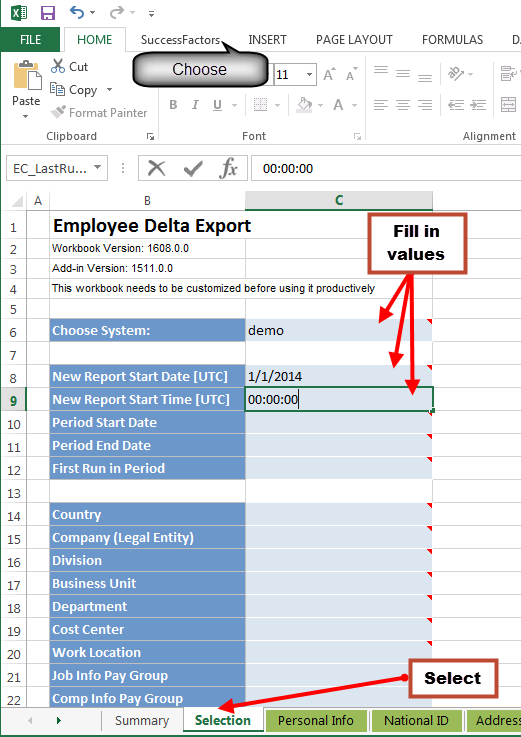
Task: Click the Redo arrow icon
Action: (116, 12)
